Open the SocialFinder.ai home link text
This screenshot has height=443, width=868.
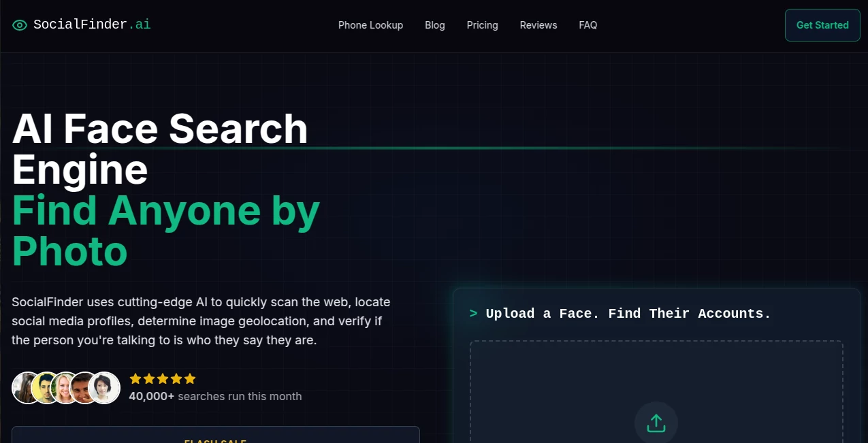[x=92, y=24]
